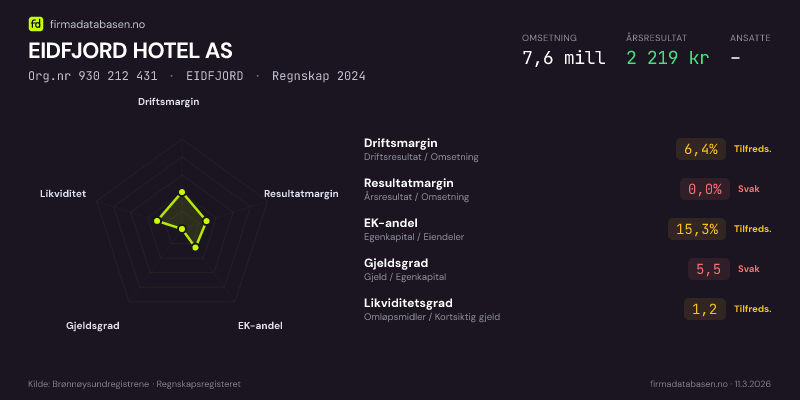800x400 pixels.
Task: Click the Ansatte dash value
Action: [735, 58]
